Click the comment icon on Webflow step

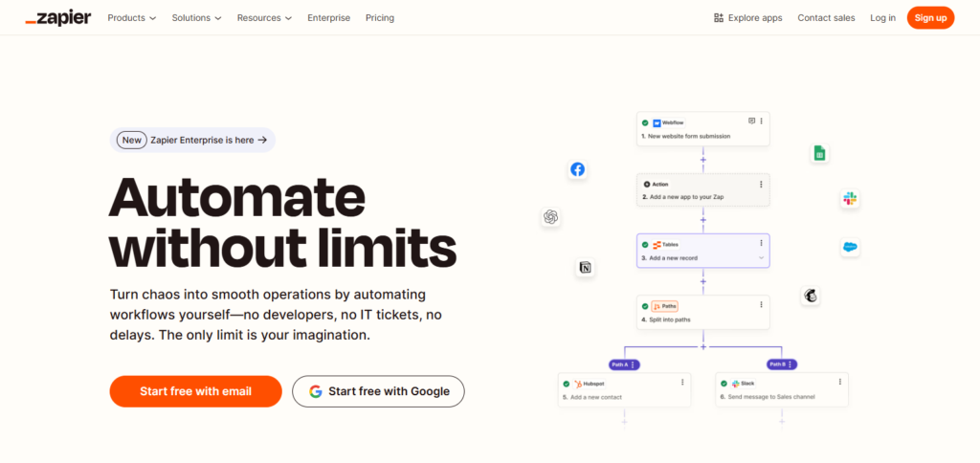click(751, 122)
